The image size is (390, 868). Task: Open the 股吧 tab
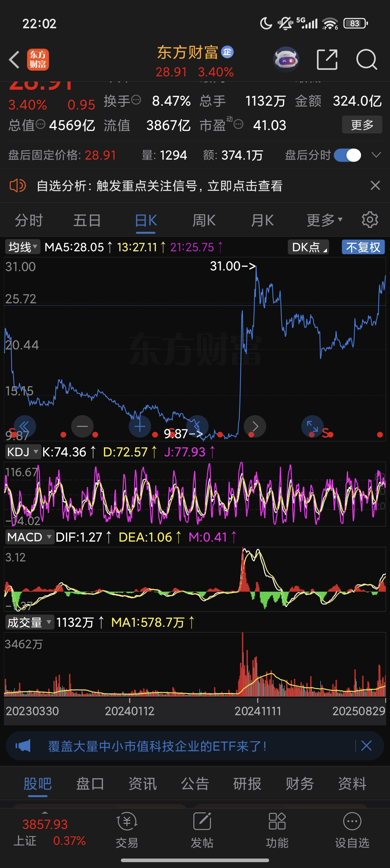point(38,783)
